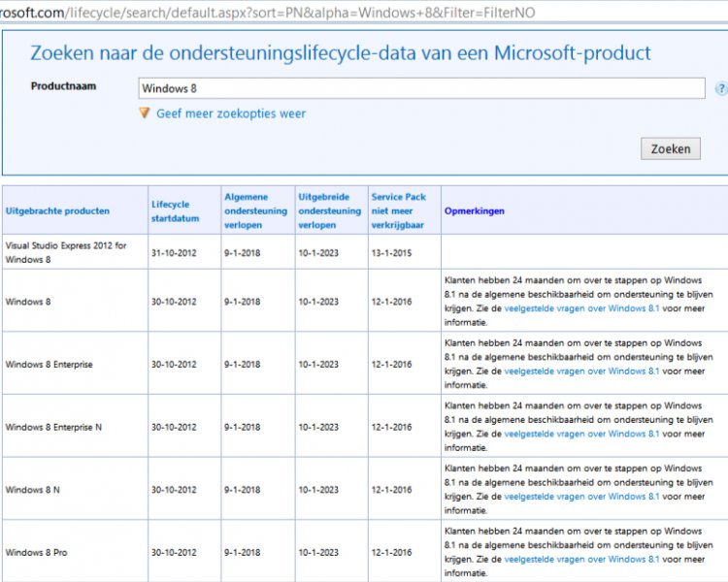Screen dimensions: 728x582
Task: Expand 'Geef meer zoekopties weer' options
Action: (231, 113)
